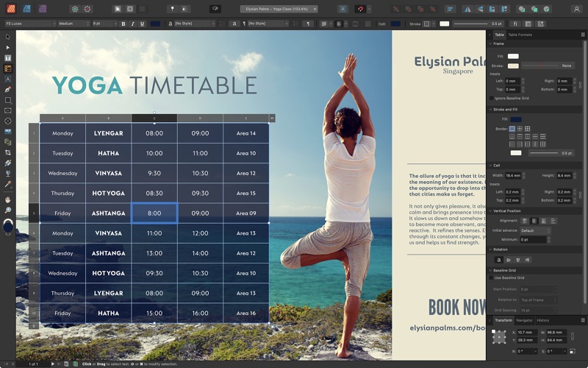Collapse the Frame section
The width and height of the screenshot is (588, 368).
click(490, 43)
